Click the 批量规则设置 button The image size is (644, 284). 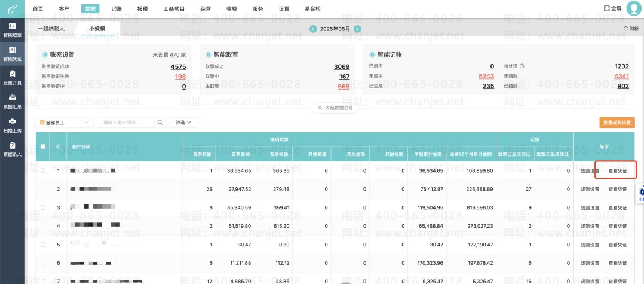[617, 123]
